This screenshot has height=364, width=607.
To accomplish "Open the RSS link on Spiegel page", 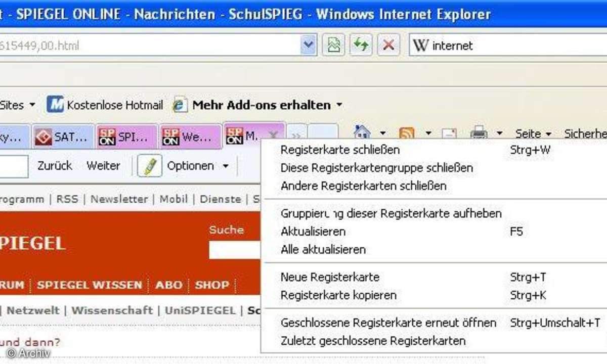I will 67,199.
